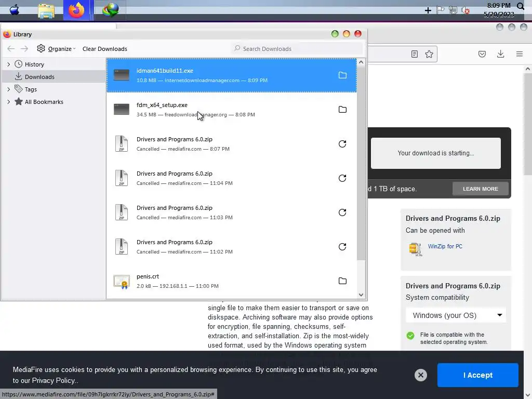This screenshot has height=399, width=532.
Task: Click Your download is starting box
Action: tap(436, 153)
